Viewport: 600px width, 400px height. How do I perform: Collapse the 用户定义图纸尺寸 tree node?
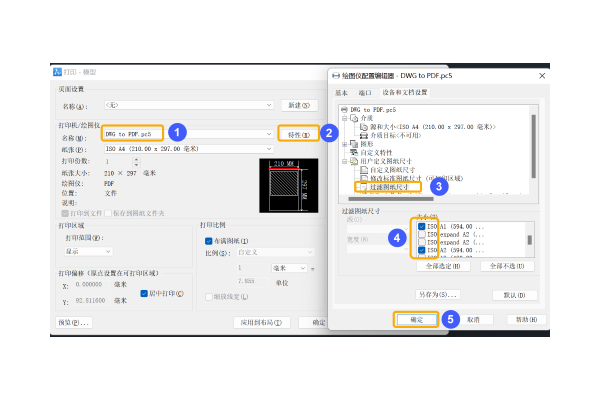(344, 162)
